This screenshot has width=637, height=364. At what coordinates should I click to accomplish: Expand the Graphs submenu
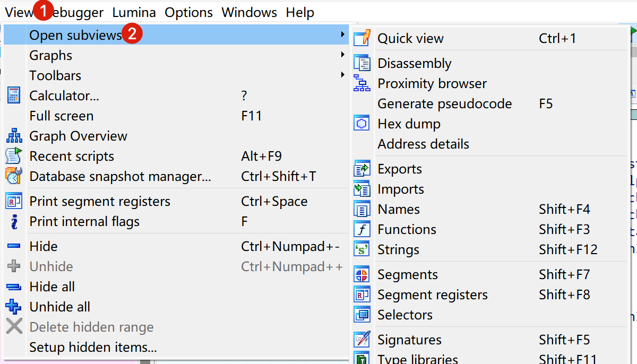coord(176,55)
